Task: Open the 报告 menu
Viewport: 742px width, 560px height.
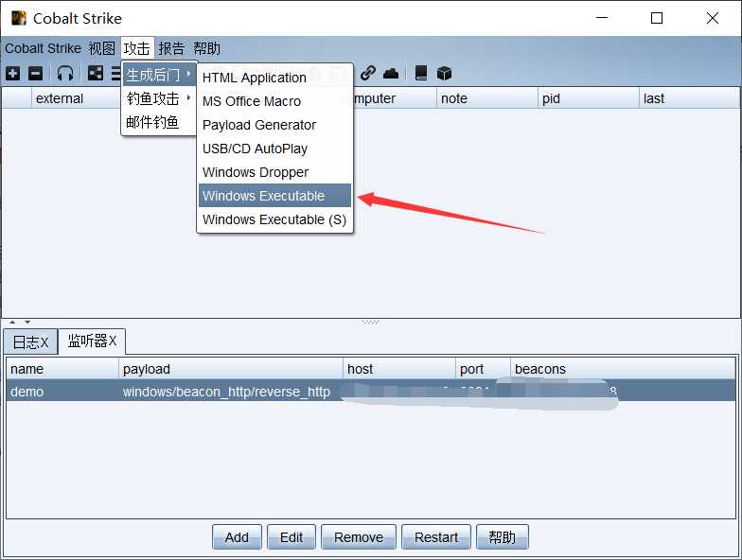Action: pos(171,48)
